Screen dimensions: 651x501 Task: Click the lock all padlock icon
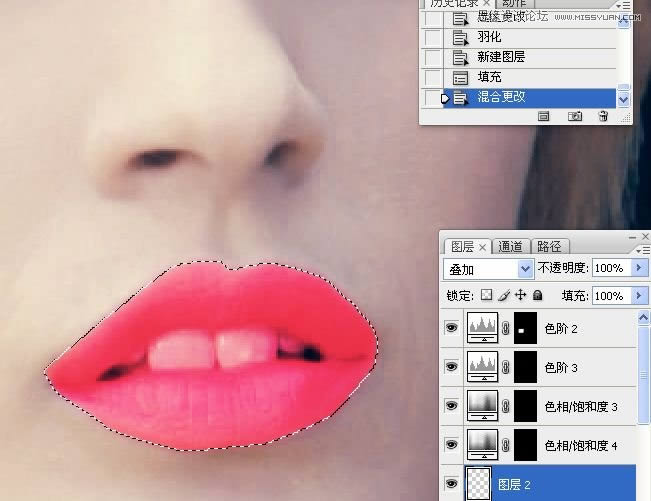click(537, 296)
